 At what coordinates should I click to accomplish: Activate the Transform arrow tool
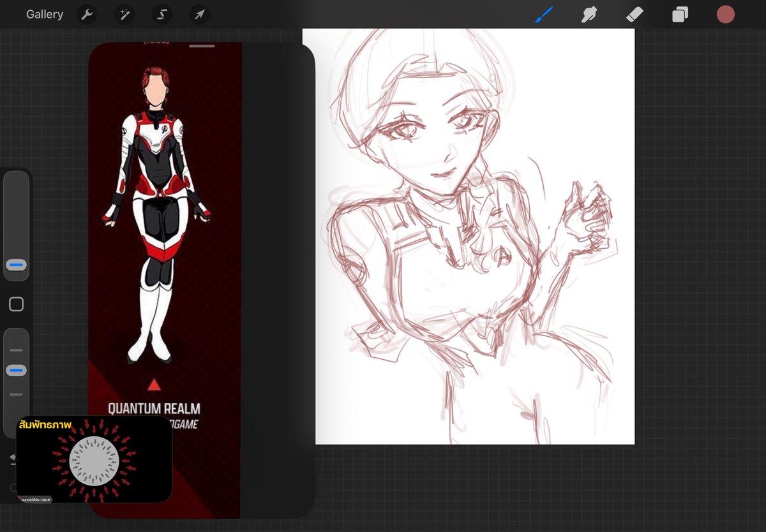click(x=200, y=14)
